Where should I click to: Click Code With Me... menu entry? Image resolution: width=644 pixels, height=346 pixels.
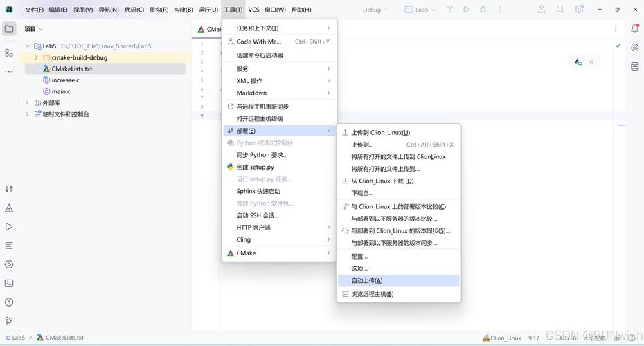pyautogui.click(x=279, y=42)
